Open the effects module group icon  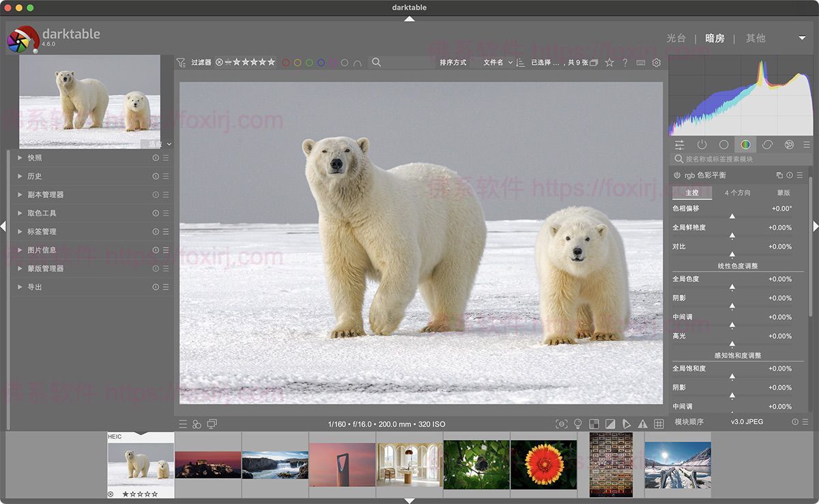click(x=789, y=145)
